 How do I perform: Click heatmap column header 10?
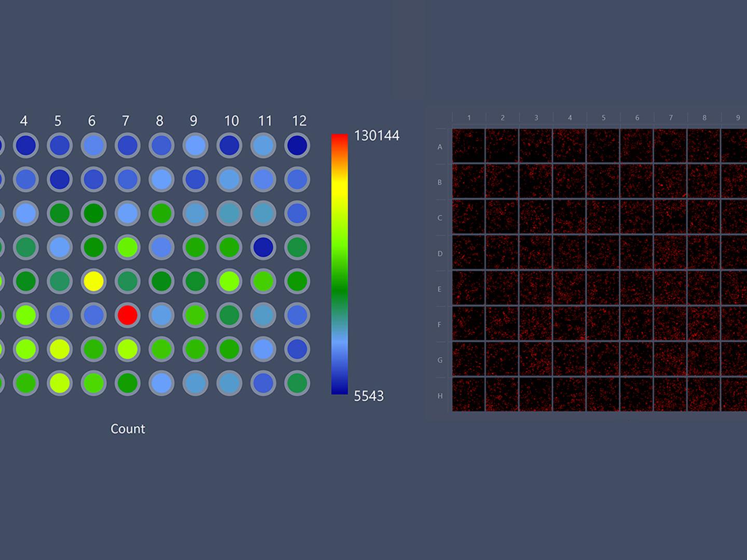tap(231, 121)
